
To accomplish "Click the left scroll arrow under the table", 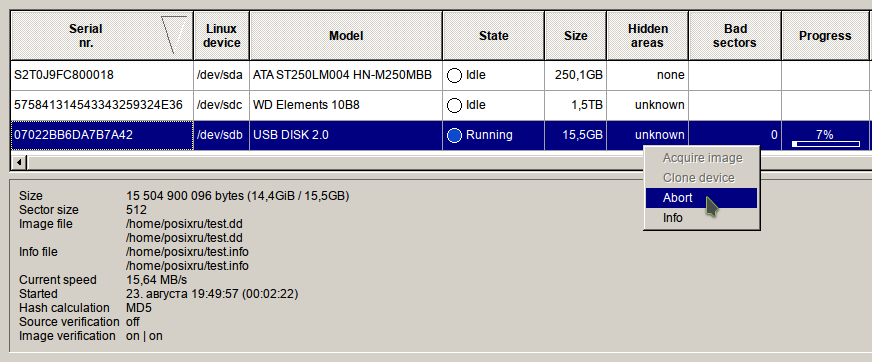I will pos(19,162).
